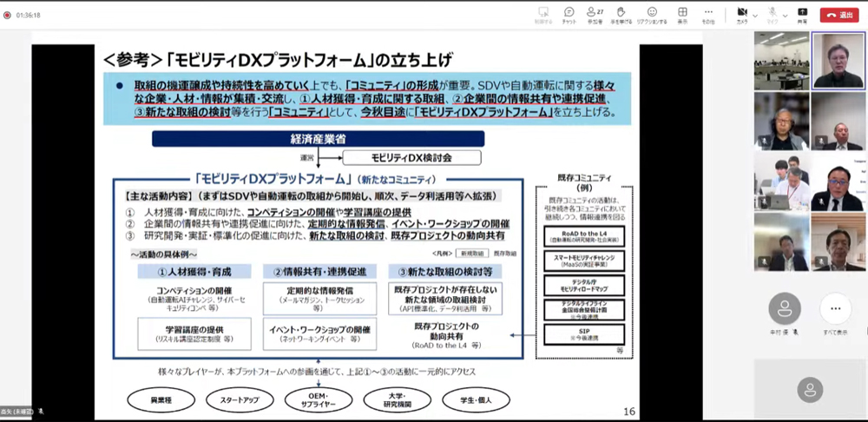Click the ③新たな取組の検討等 heading

445,272
